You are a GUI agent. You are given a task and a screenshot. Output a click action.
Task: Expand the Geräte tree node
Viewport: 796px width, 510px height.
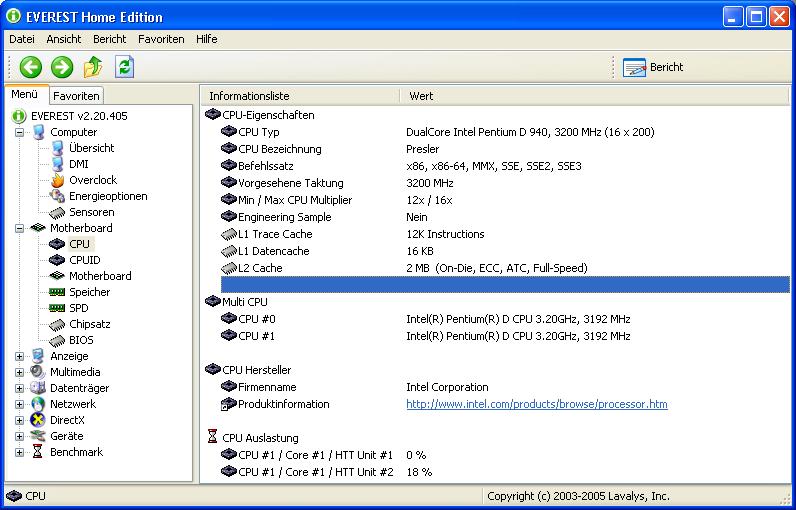[x=19, y=436]
